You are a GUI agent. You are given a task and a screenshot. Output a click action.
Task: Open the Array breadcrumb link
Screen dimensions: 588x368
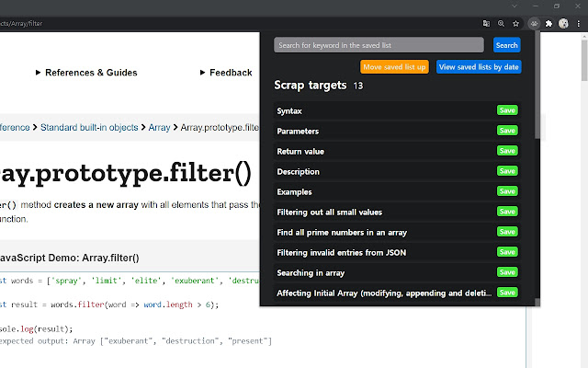(159, 128)
